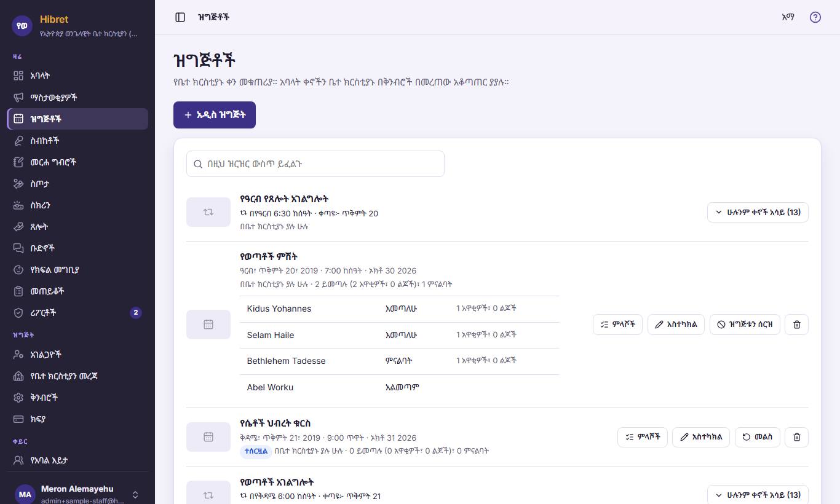Click the ጸሎት prayer icon
Viewport: 840px width, 504px height.
(x=18, y=226)
